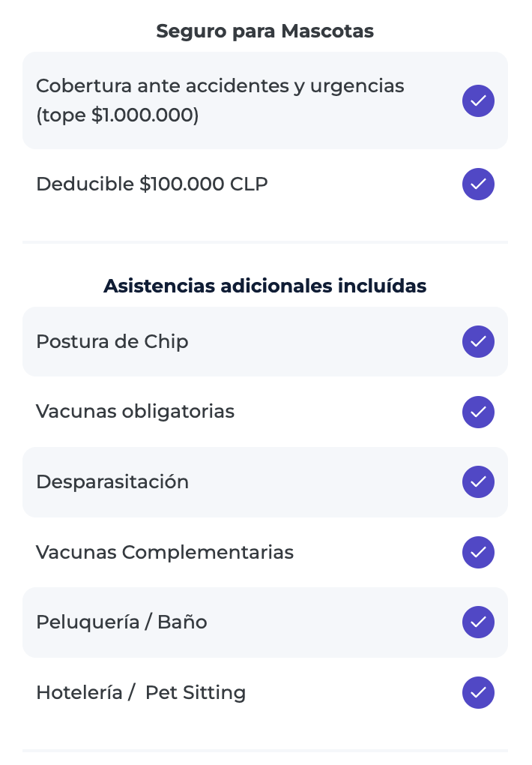Tap the Peluquería / Baño check icon

pyautogui.click(x=478, y=622)
